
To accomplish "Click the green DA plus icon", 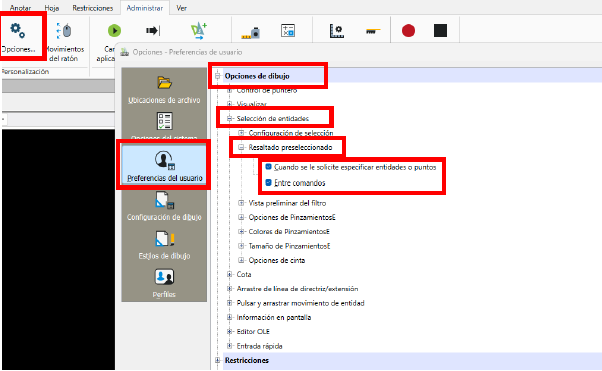I will click(199, 31).
